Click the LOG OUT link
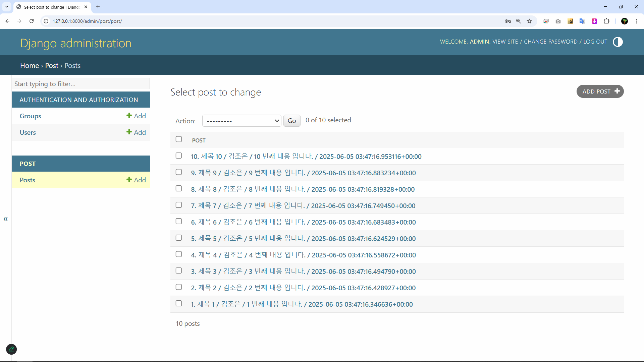Viewport: 644px width, 362px height. click(595, 42)
